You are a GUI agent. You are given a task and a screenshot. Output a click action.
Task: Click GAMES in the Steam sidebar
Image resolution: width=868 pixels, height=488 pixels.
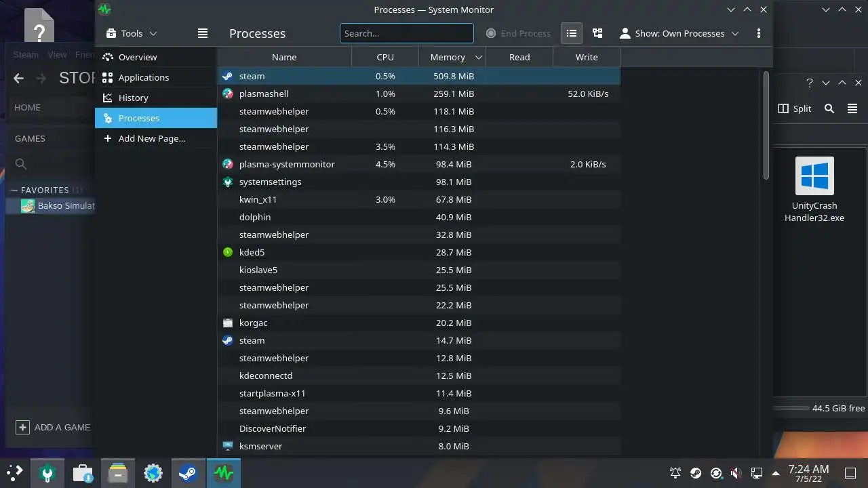30,138
